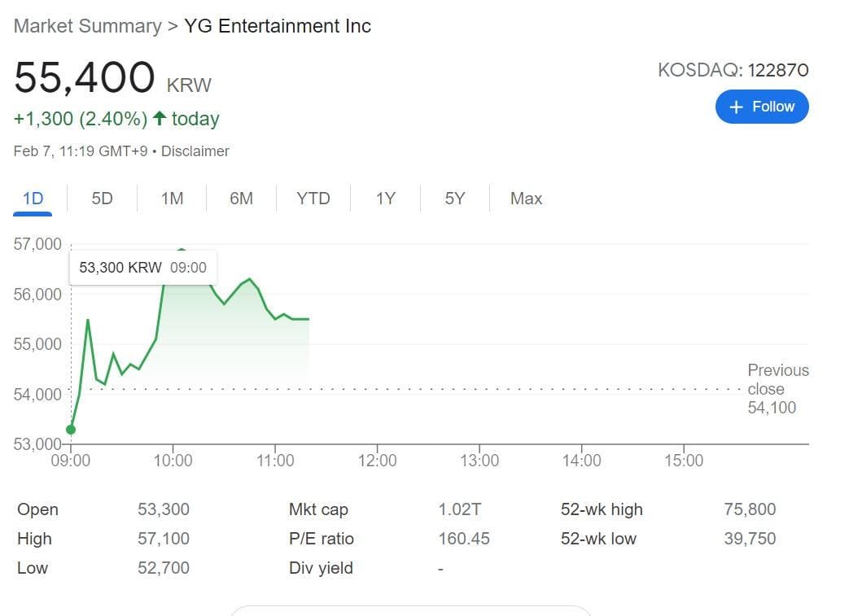Click the Follow button
This screenshot has height=616, width=862.
tap(761, 107)
